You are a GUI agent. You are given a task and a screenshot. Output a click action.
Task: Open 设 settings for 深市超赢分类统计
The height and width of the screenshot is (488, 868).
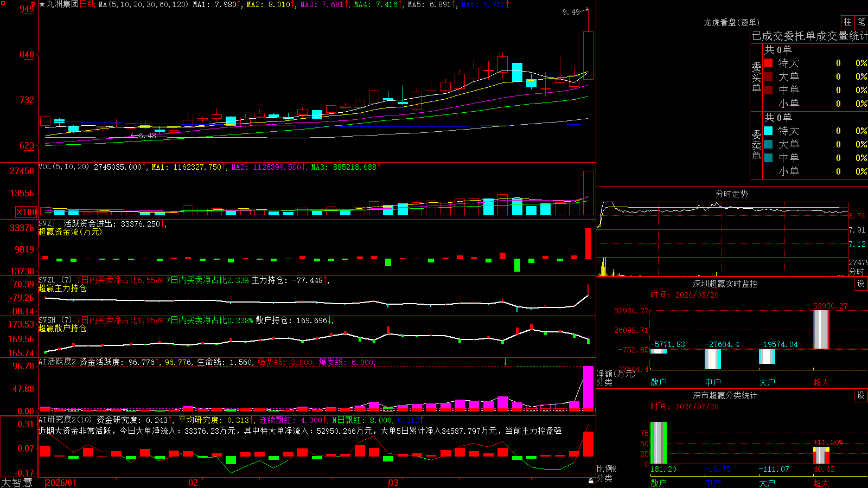coord(861,395)
